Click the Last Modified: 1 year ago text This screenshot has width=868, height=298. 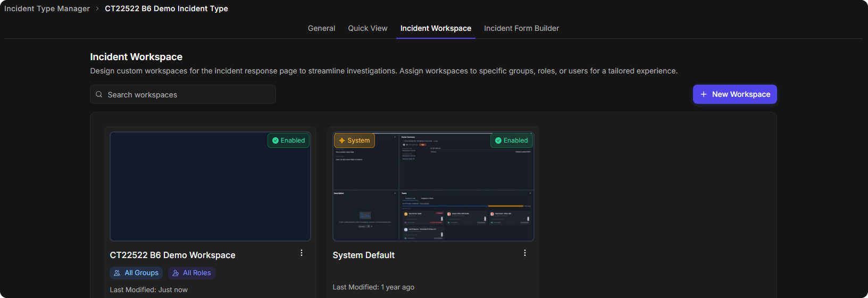coord(373,287)
